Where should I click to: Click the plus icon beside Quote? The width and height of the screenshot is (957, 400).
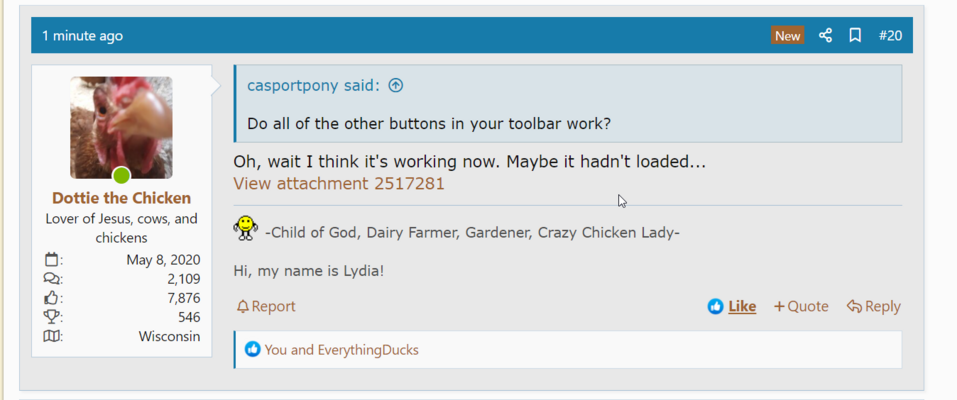[779, 307]
